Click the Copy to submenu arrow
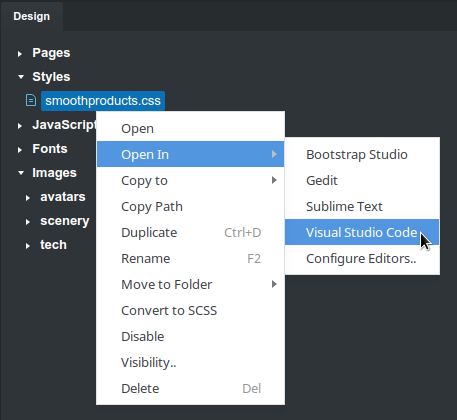457x420 pixels. pyautogui.click(x=274, y=180)
